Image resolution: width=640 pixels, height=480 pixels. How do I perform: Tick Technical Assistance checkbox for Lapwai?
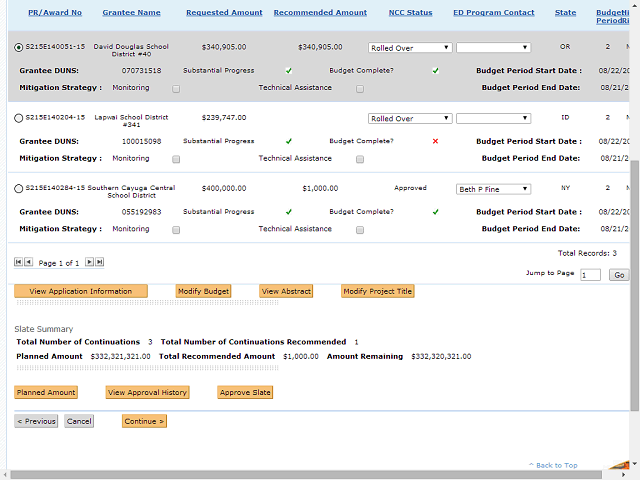pyautogui.click(x=360, y=158)
